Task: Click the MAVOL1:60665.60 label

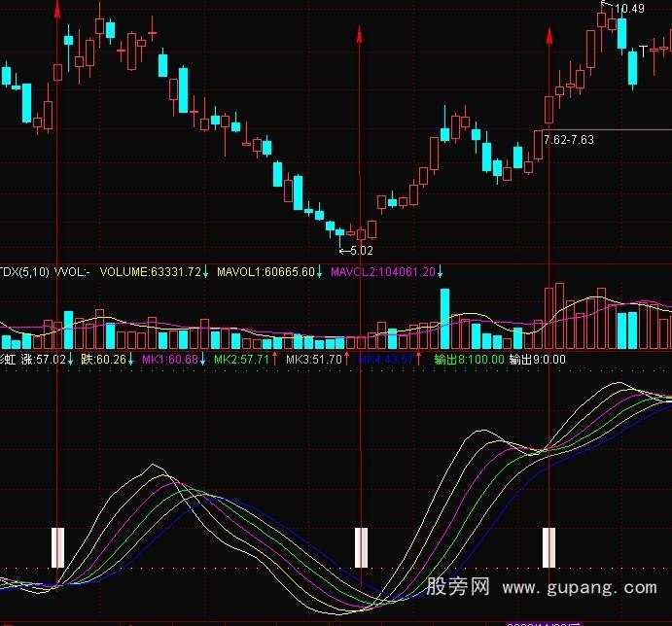Action: 265,272
